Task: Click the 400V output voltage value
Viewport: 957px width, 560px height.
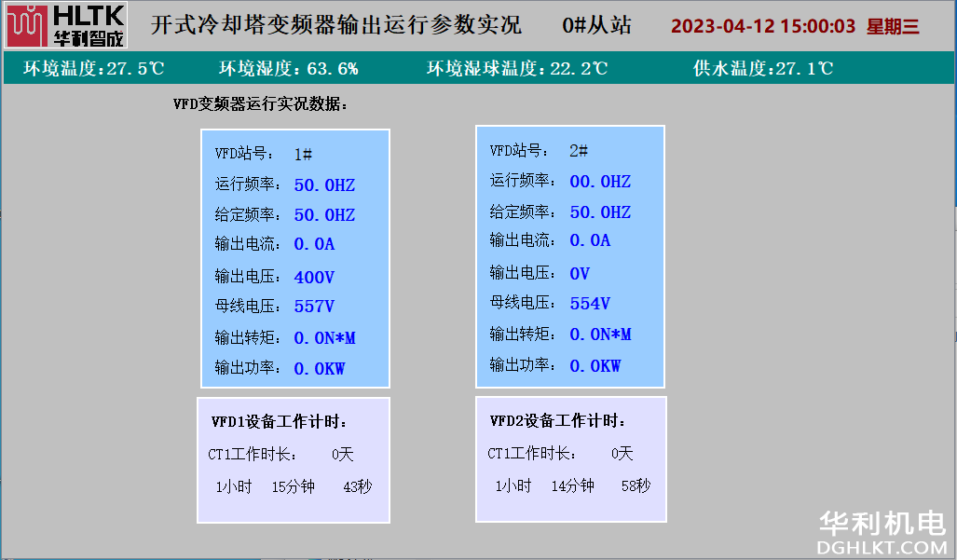Action: pyautogui.click(x=314, y=278)
